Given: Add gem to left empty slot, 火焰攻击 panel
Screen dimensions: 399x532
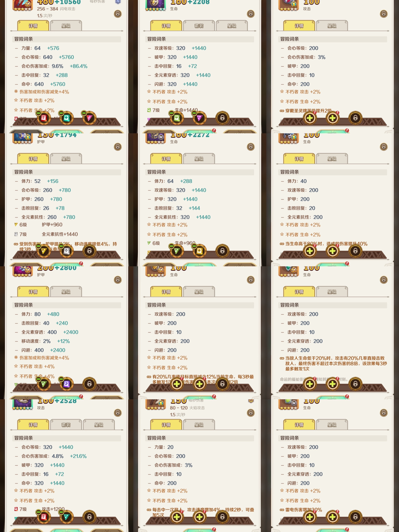Looking at the screenshot, I should tap(177, 517).
